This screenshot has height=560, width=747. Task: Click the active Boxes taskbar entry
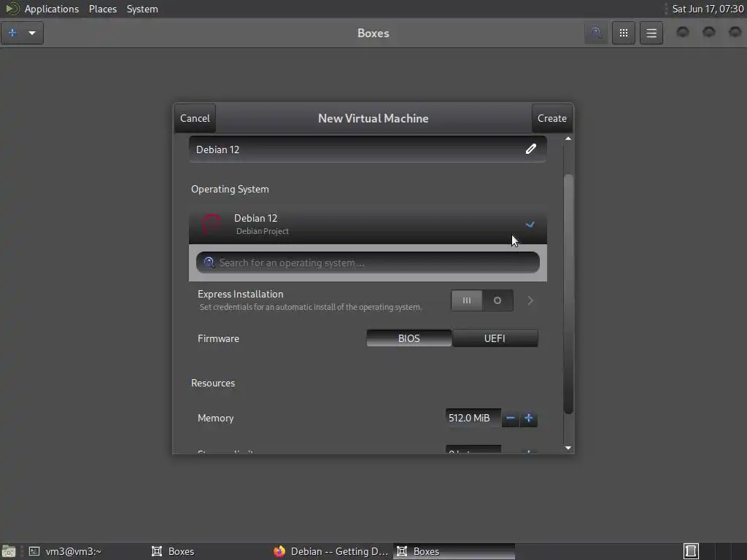pyautogui.click(x=454, y=551)
